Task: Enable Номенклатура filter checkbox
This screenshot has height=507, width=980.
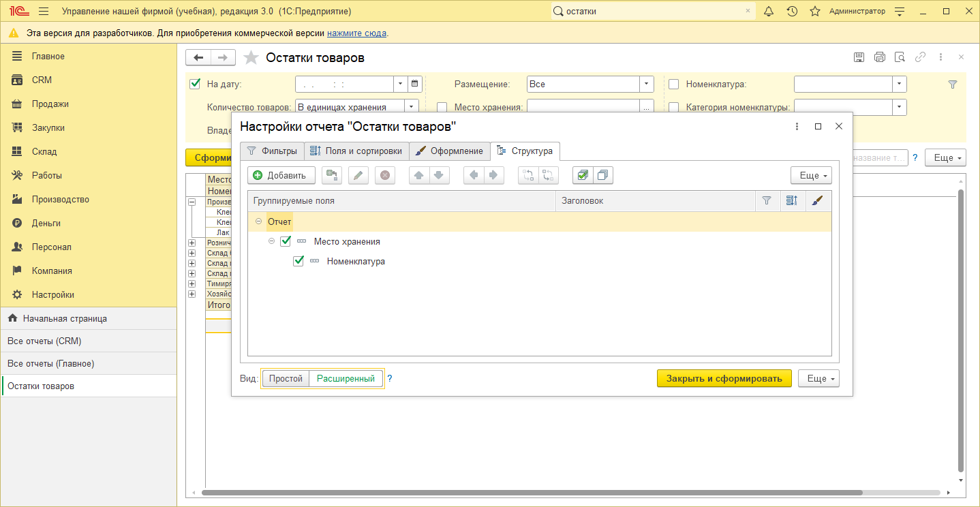Action: point(673,84)
